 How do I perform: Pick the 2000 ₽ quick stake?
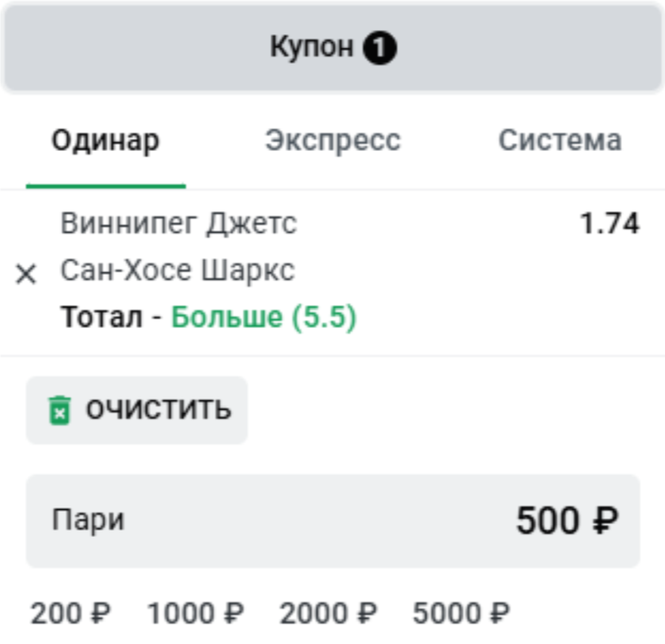pos(328,614)
